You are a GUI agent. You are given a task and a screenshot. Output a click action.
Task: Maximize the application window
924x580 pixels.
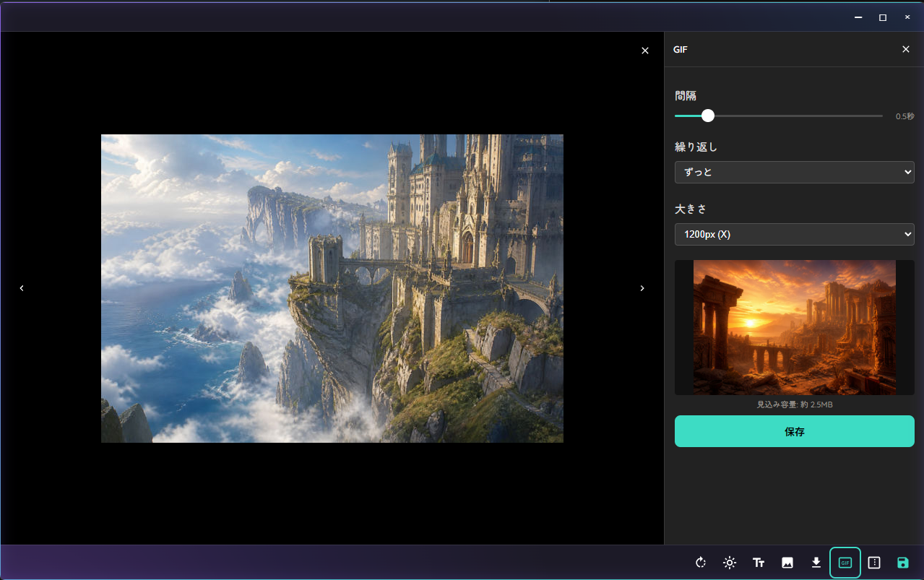[x=882, y=17]
